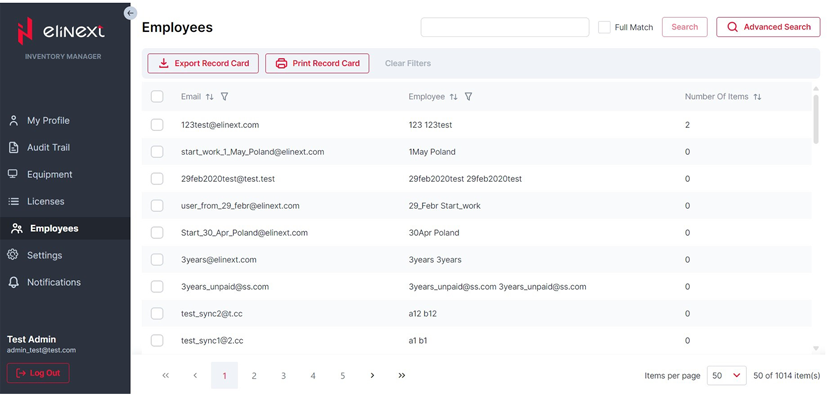Jump to last page double-arrow
The height and width of the screenshot is (396, 834).
click(x=402, y=375)
